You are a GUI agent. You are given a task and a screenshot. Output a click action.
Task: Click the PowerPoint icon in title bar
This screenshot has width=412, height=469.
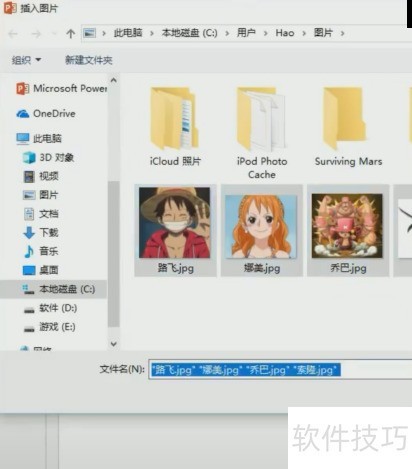click(x=9, y=8)
